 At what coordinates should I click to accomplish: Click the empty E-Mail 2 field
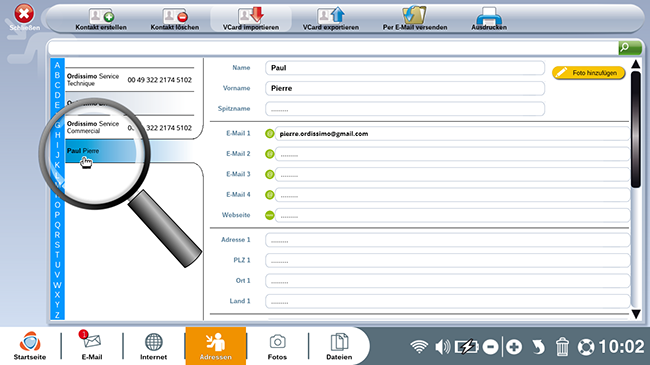[452, 154]
